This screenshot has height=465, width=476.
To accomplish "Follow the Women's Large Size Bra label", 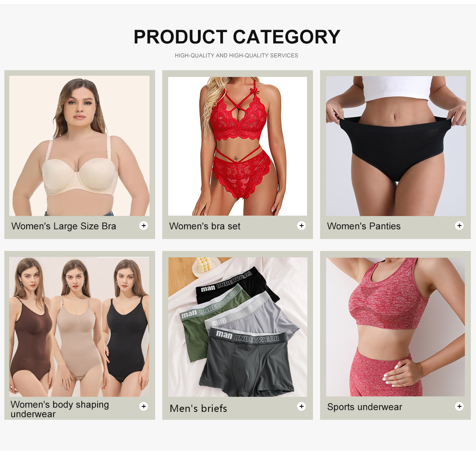I will coord(64,226).
